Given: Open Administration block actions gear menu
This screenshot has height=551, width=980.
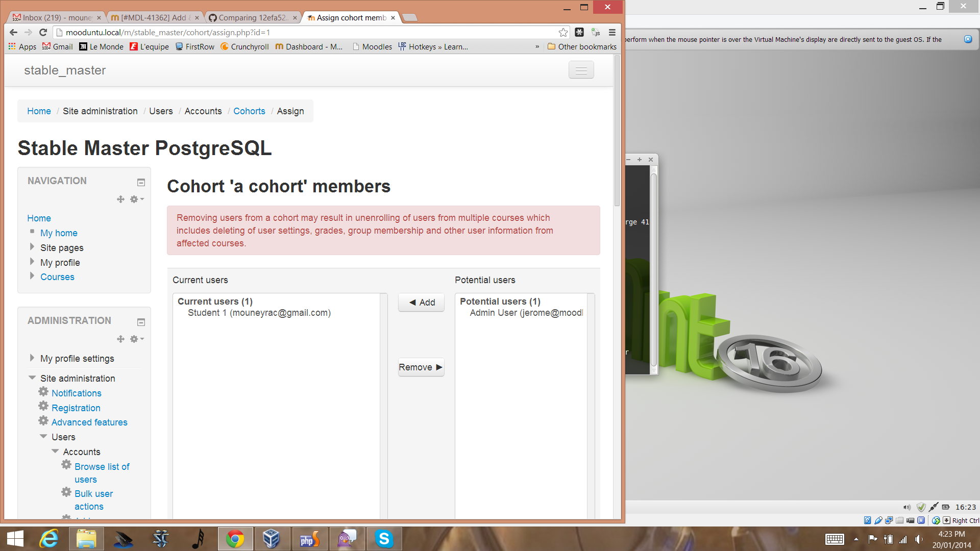Looking at the screenshot, I should pyautogui.click(x=136, y=339).
